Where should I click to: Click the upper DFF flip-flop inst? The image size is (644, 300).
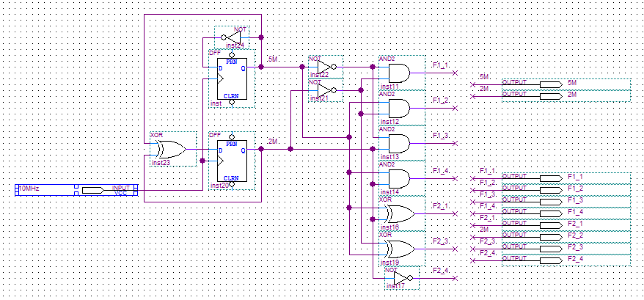pos(232,78)
